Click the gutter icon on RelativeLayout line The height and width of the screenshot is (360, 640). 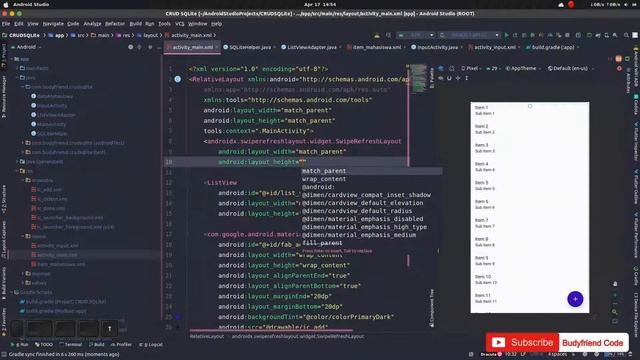point(178,79)
